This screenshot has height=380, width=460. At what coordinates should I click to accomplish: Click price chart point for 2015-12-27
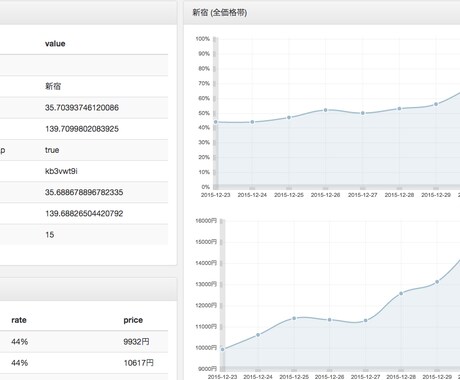(366, 320)
